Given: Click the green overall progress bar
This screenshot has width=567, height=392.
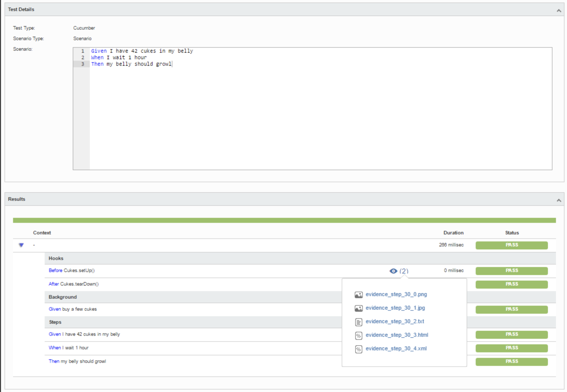Looking at the screenshot, I should click(284, 220).
